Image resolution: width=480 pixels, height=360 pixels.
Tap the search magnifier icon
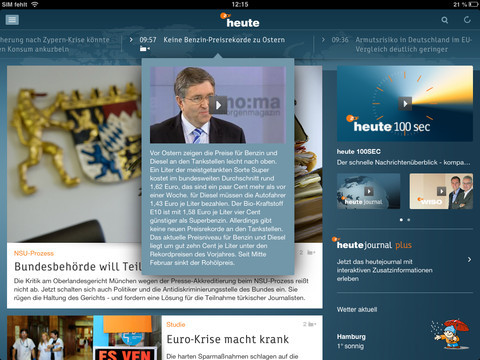444,20
